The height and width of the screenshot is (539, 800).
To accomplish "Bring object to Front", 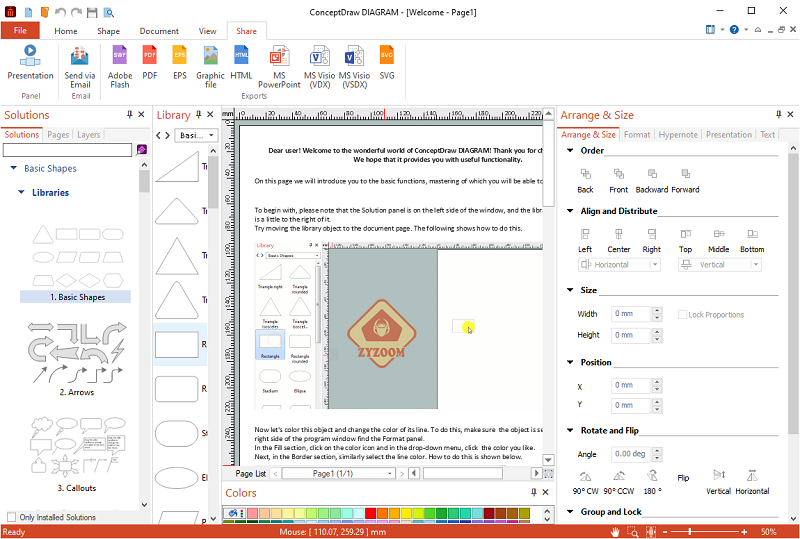I will click(x=618, y=181).
